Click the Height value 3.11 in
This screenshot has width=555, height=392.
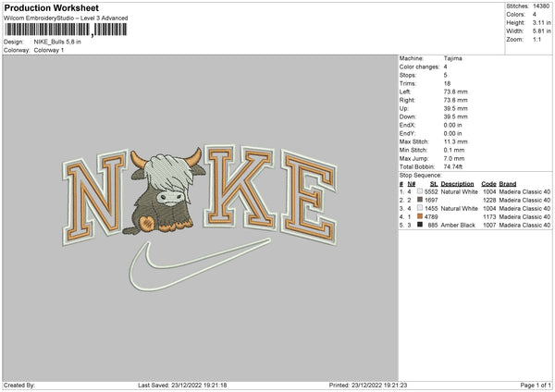click(x=541, y=22)
